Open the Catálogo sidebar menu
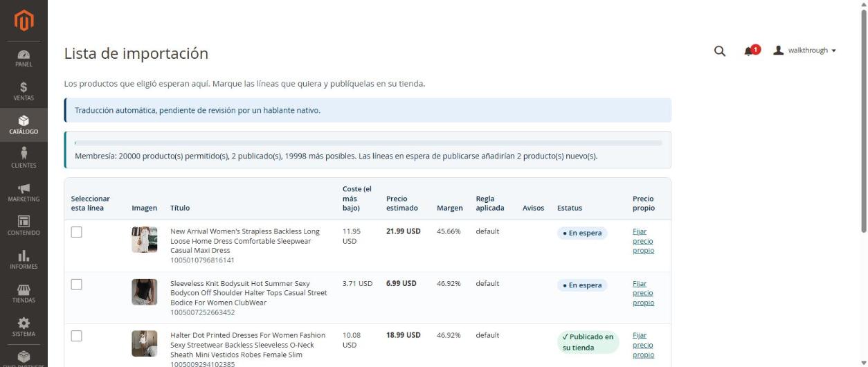Screen dimensions: 868x367 coord(24,125)
